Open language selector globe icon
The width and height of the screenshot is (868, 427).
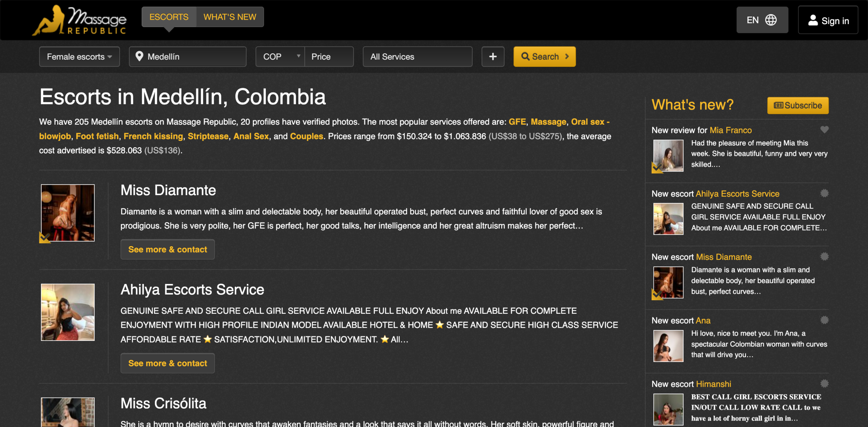point(771,20)
